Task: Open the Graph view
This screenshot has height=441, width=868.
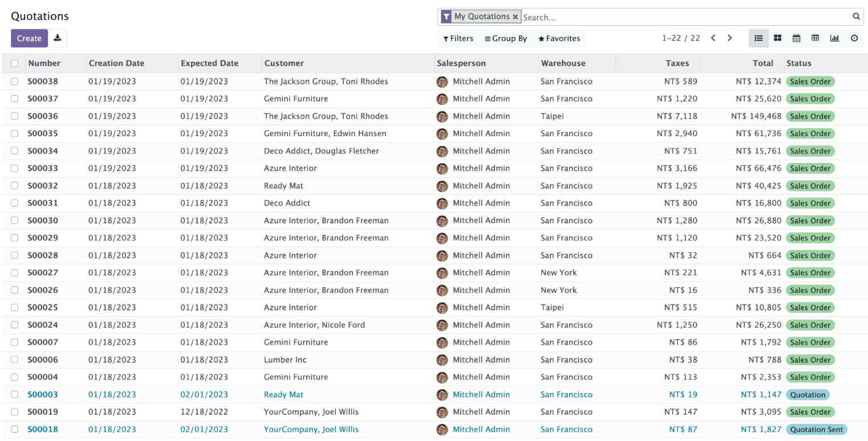Action: tap(835, 38)
